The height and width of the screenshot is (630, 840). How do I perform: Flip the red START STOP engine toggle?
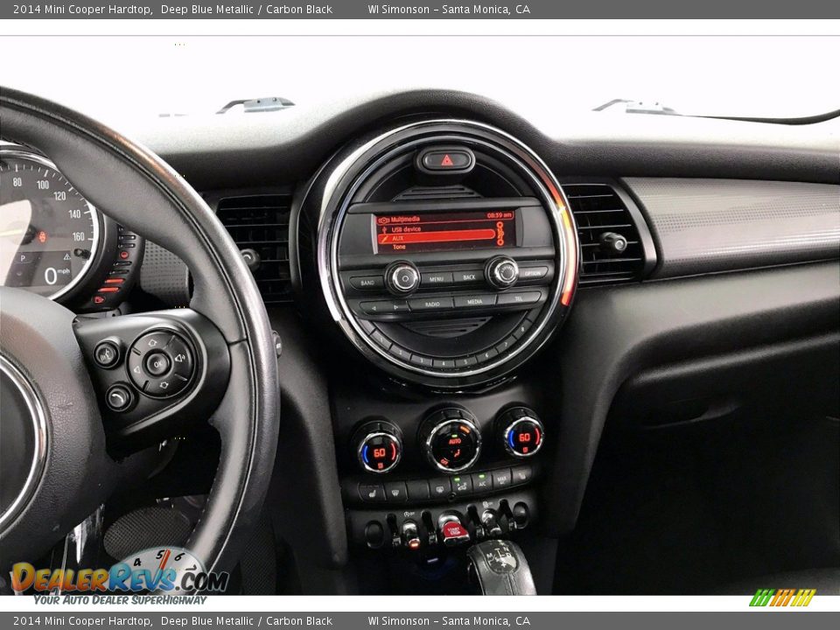tap(453, 528)
